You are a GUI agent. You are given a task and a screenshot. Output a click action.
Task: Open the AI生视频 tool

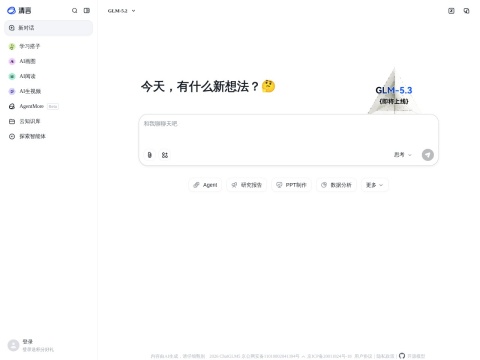(x=48, y=91)
